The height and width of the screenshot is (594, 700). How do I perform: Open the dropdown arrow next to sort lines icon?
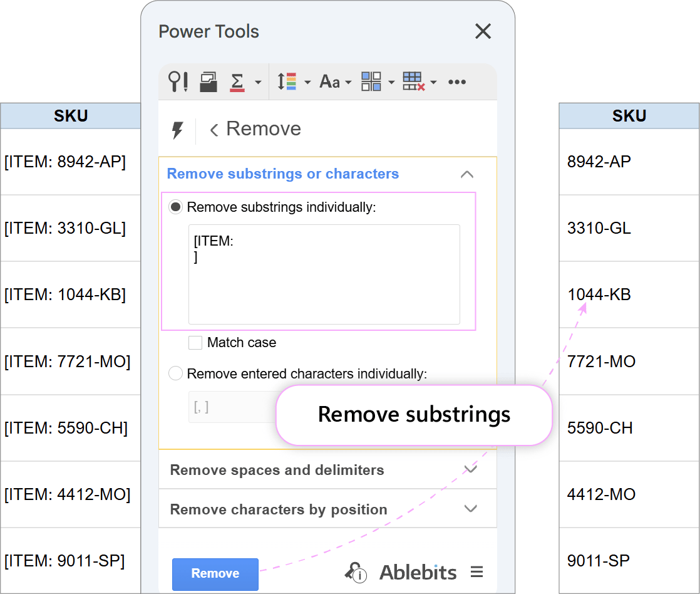[x=307, y=82]
